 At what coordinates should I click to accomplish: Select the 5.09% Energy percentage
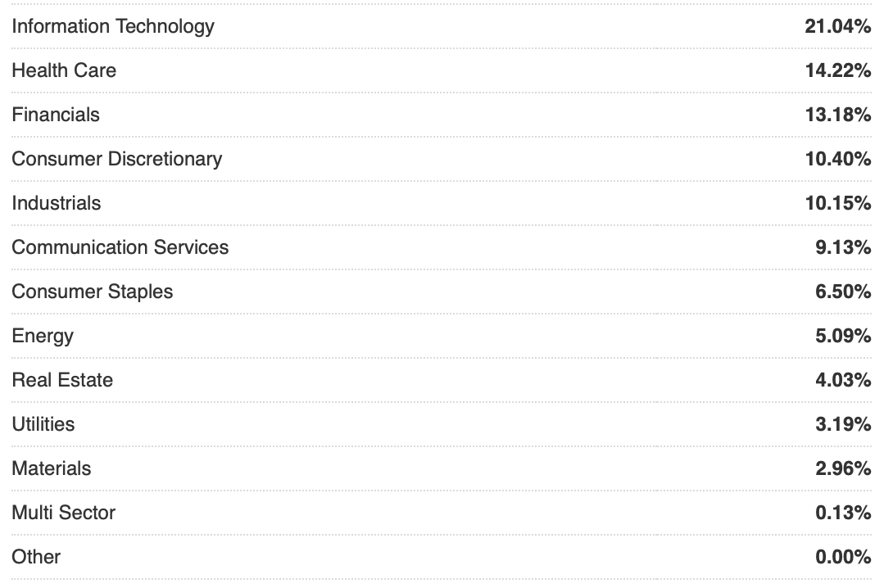[x=843, y=336]
